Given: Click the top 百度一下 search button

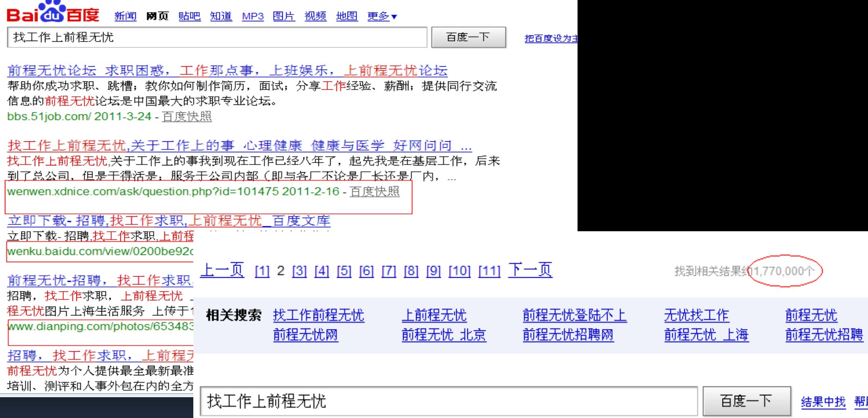Looking at the screenshot, I should pyautogui.click(x=468, y=37).
